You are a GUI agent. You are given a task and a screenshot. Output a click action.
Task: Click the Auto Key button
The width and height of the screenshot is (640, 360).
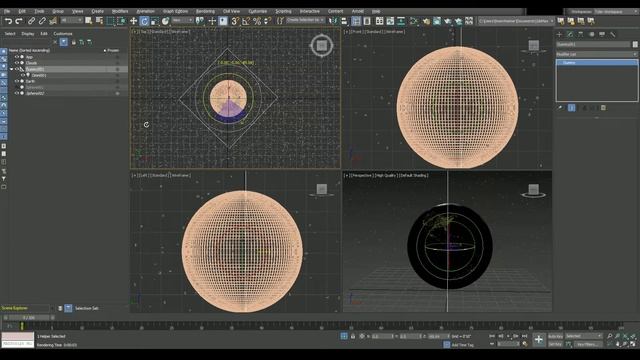coord(555,336)
